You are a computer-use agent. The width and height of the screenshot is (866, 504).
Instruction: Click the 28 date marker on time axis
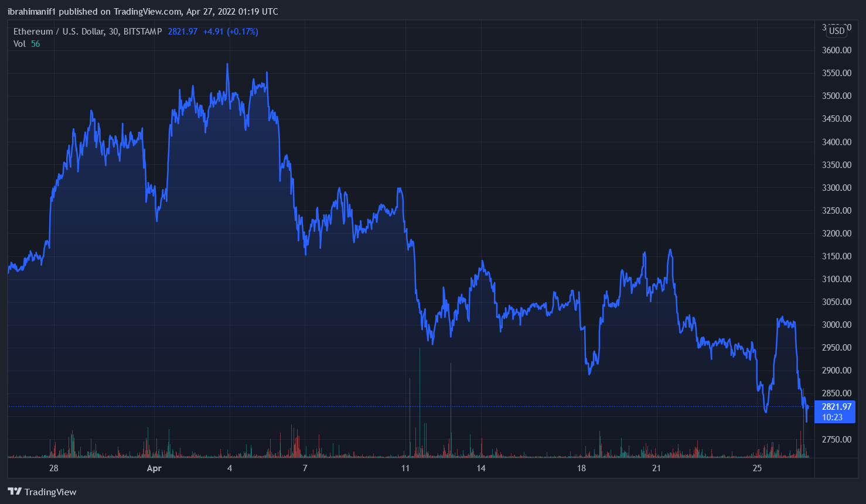click(x=53, y=468)
